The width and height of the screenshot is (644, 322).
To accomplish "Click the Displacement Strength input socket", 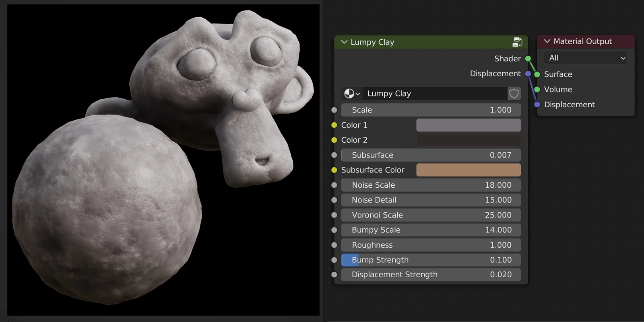I will [334, 275].
